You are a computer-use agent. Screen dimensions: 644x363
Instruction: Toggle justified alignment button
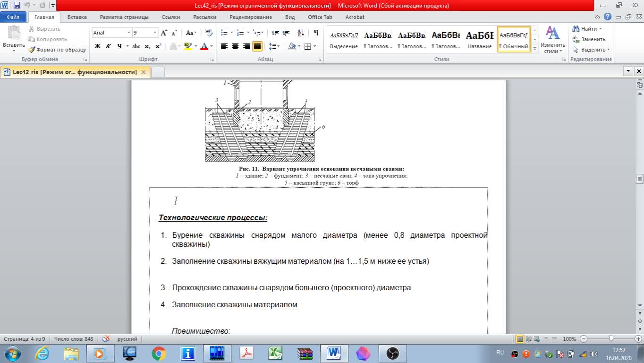coord(257,46)
